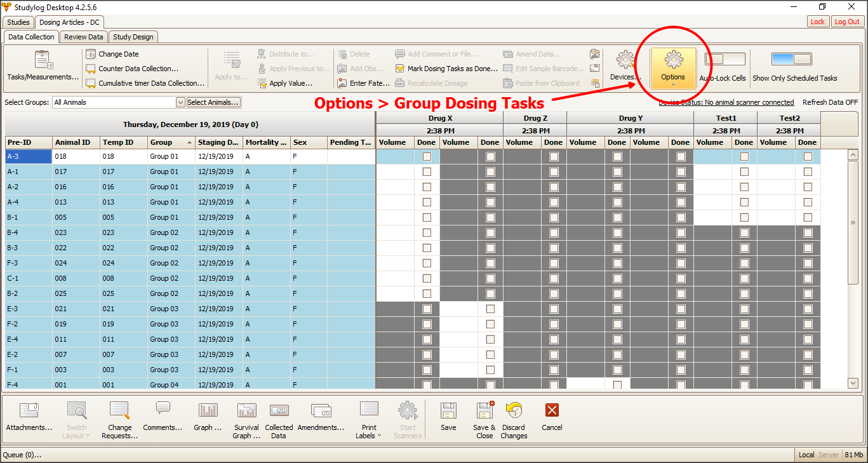The width and height of the screenshot is (868, 463).
Task: Toggle the Auto-Lock Cells switch
Action: pyautogui.click(x=725, y=59)
